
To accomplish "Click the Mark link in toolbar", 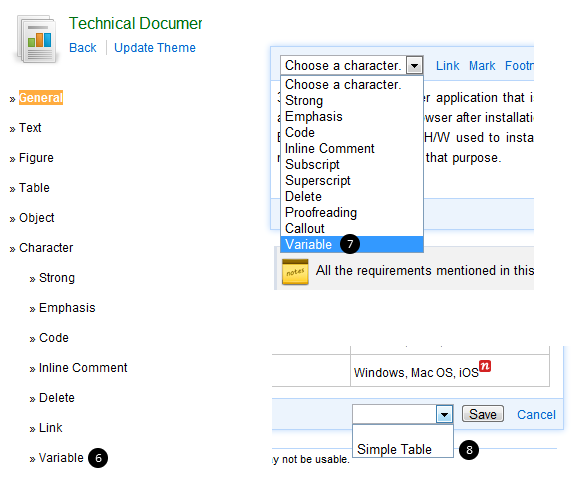I will pos(482,66).
